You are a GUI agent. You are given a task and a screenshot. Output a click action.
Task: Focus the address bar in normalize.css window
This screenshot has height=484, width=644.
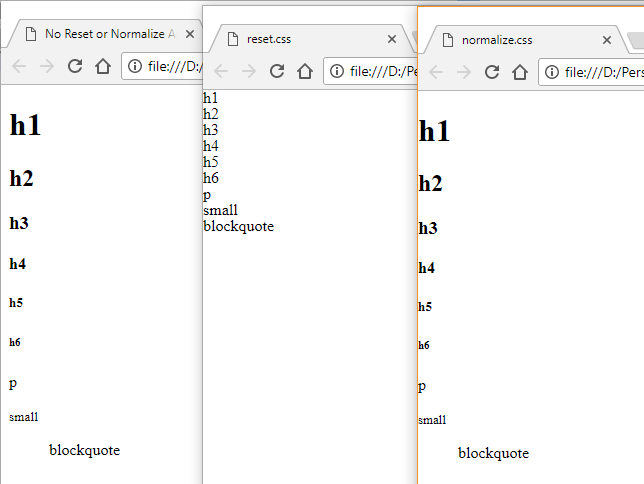591,72
